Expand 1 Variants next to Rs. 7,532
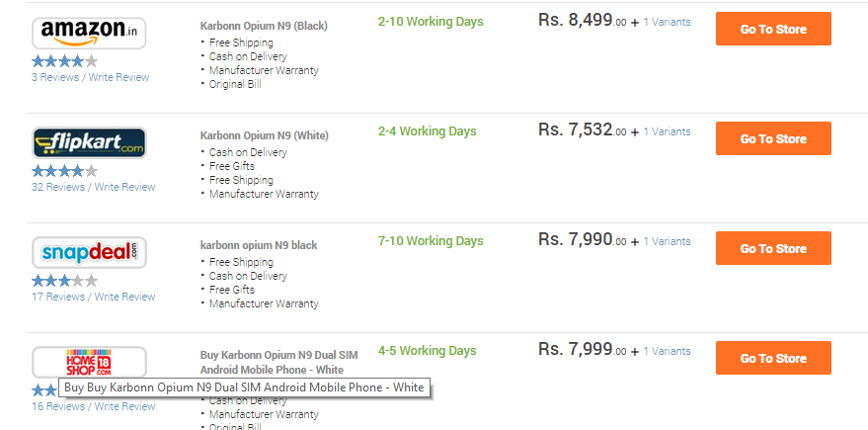Image resolution: width=868 pixels, height=430 pixels. [x=667, y=131]
